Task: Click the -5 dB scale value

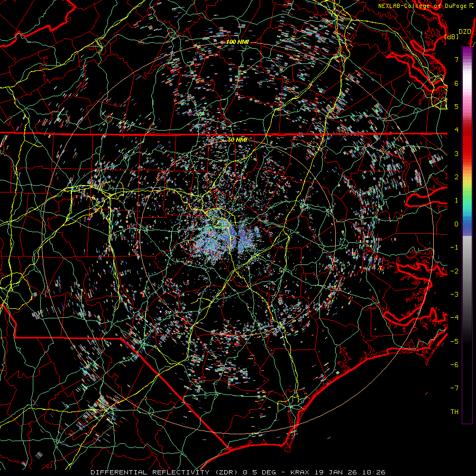Action: click(454, 341)
